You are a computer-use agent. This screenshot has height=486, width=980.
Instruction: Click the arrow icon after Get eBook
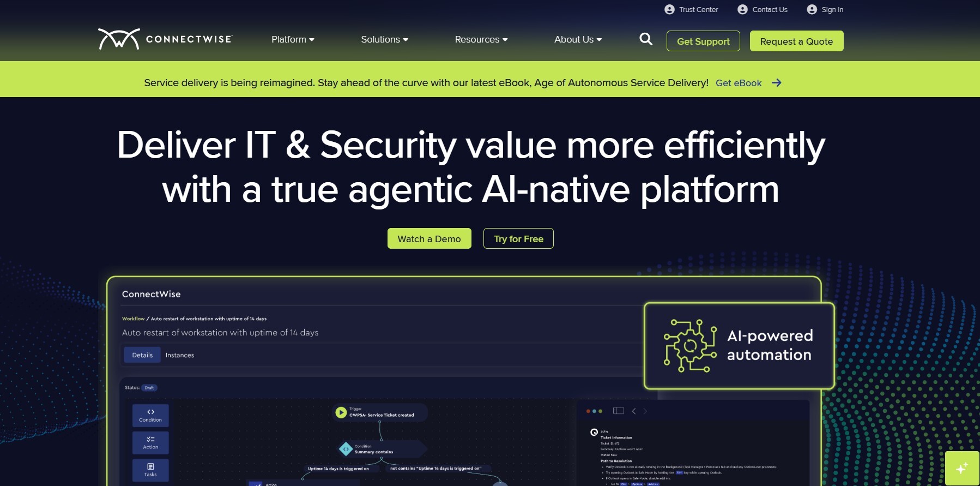click(x=777, y=83)
